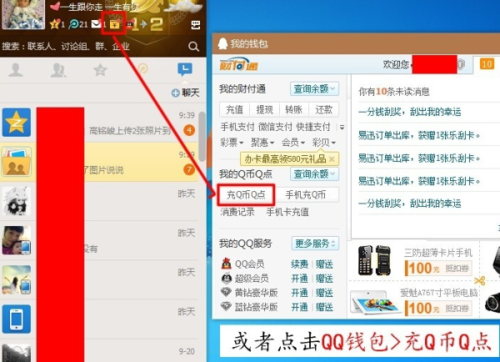Click the 黄钻豪华版 diamond icon
The height and width of the screenshot is (362, 500).
tap(226, 292)
